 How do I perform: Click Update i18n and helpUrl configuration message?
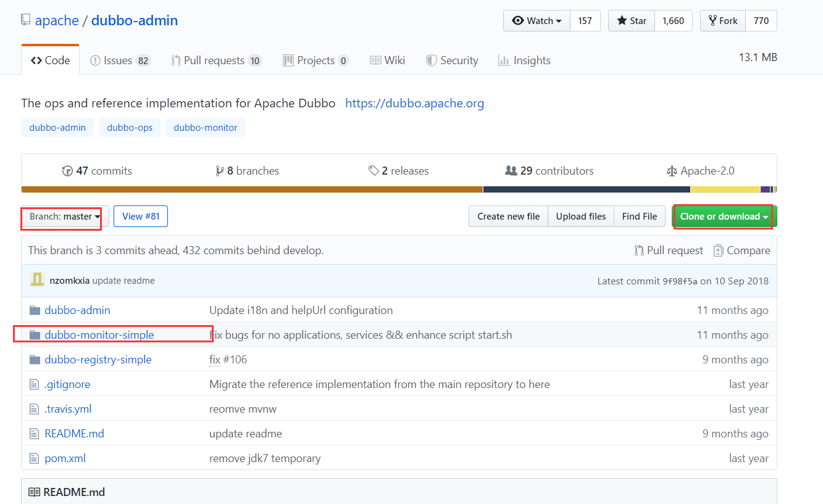coord(301,310)
